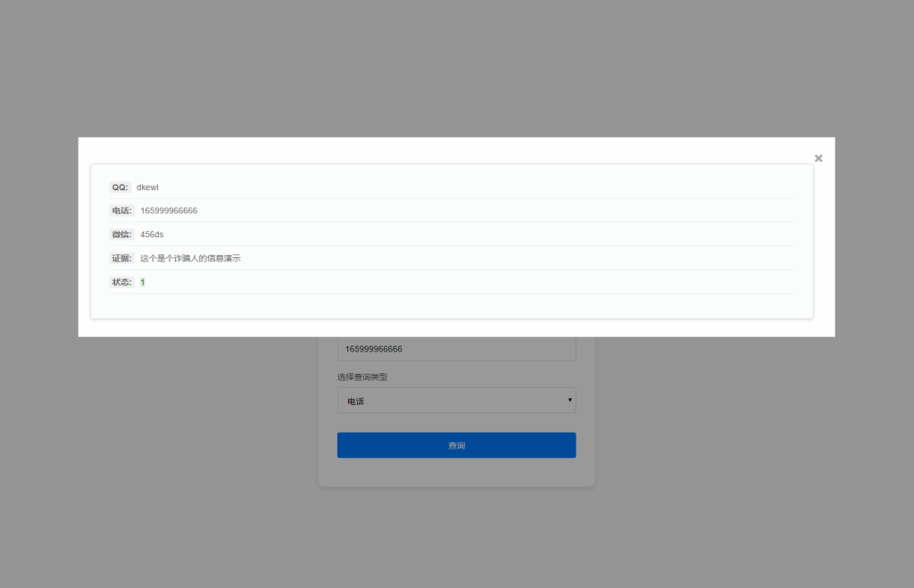Click empty space below the status row
Viewport: 914px width, 588px height.
click(446, 305)
